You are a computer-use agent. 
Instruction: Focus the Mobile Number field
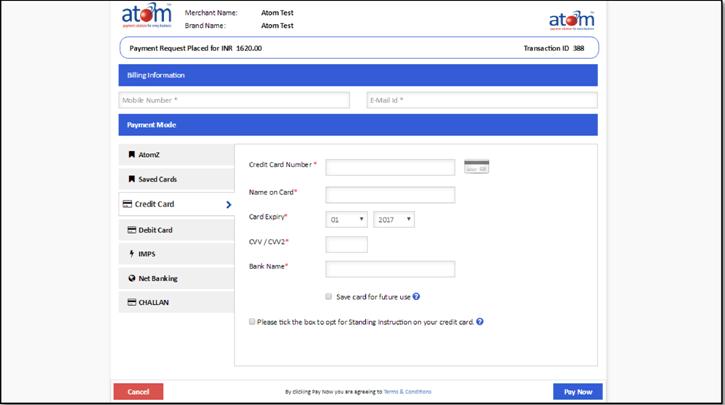point(234,100)
